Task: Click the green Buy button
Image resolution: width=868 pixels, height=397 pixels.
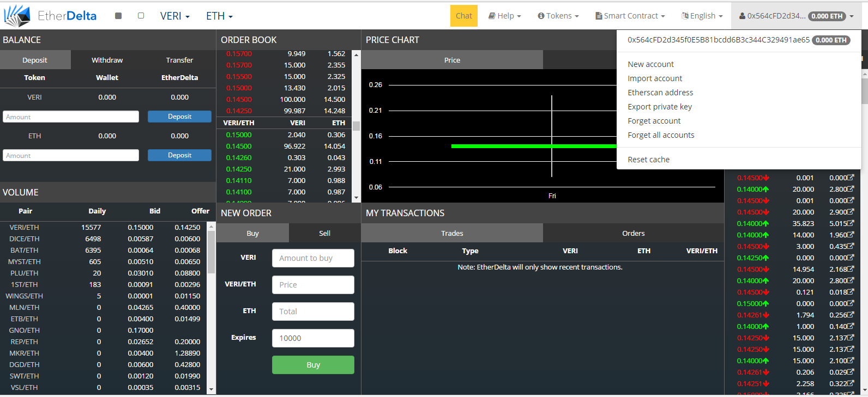Action: pyautogui.click(x=313, y=365)
